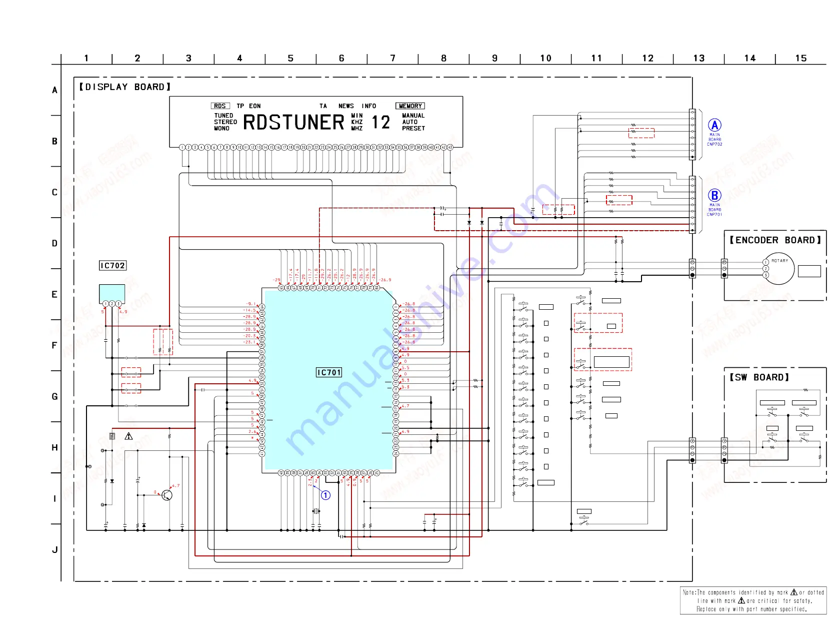Click the crystal oscillator symbol below IC701
The width and height of the screenshot is (840, 632).
pos(316,511)
